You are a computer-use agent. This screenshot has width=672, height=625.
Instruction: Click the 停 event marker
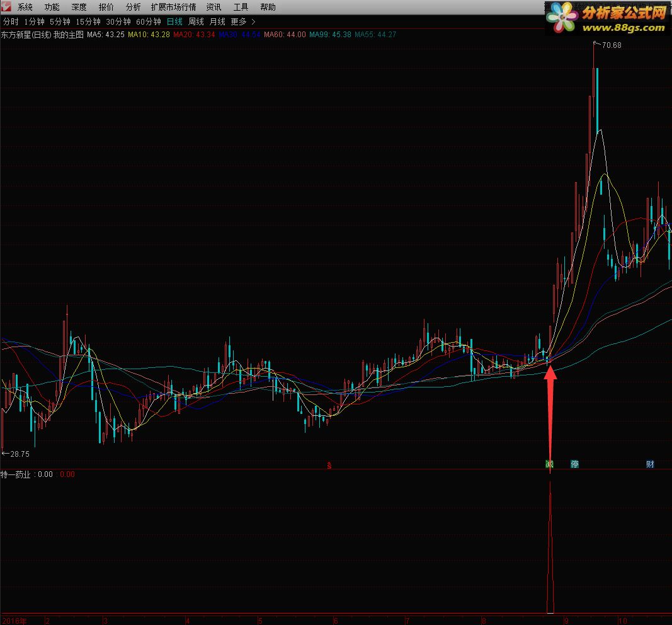tap(575, 464)
